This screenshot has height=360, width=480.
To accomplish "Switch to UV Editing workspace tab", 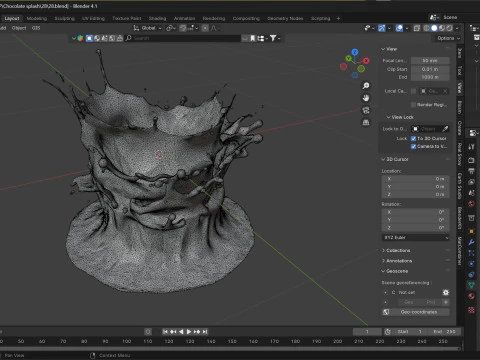I will pyautogui.click(x=93, y=18).
